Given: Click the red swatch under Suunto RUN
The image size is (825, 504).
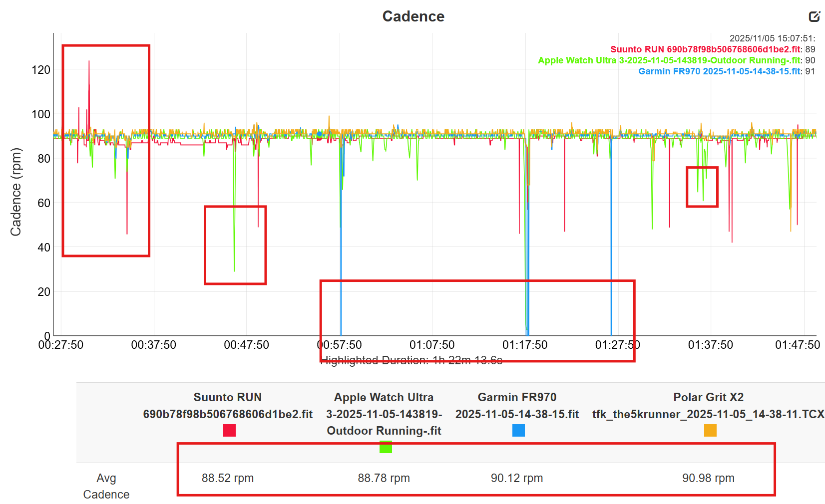Looking at the screenshot, I should [229, 431].
